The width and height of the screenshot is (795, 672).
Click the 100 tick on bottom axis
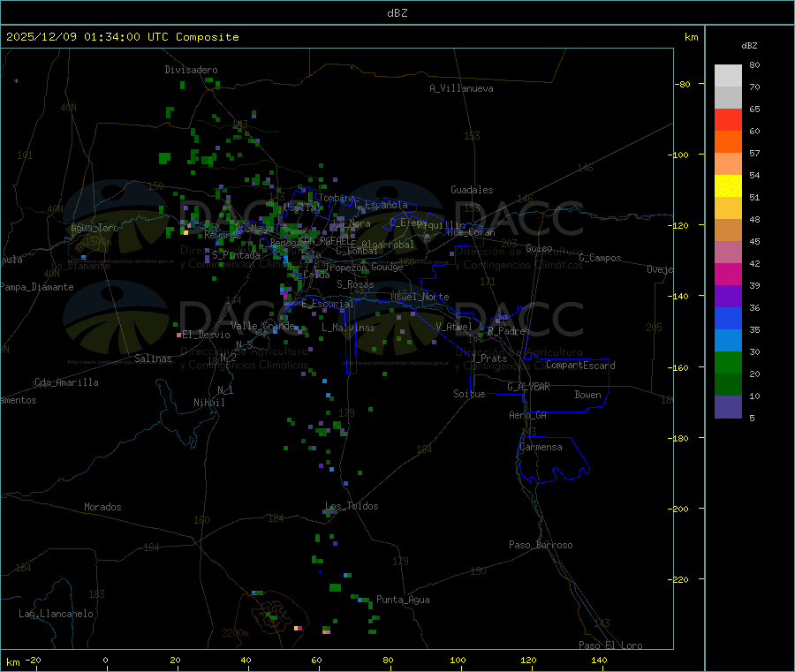[x=458, y=661]
